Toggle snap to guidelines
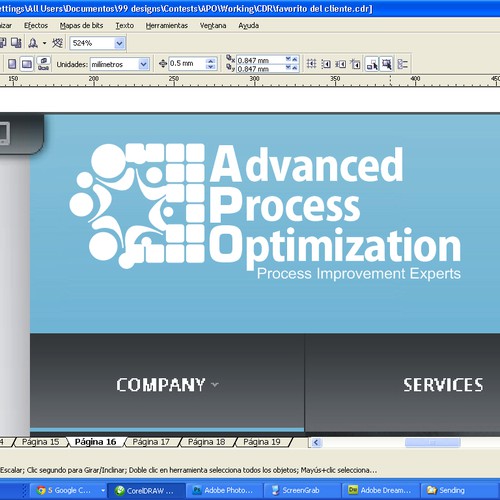The height and width of the screenshot is (500, 500). (x=326, y=64)
